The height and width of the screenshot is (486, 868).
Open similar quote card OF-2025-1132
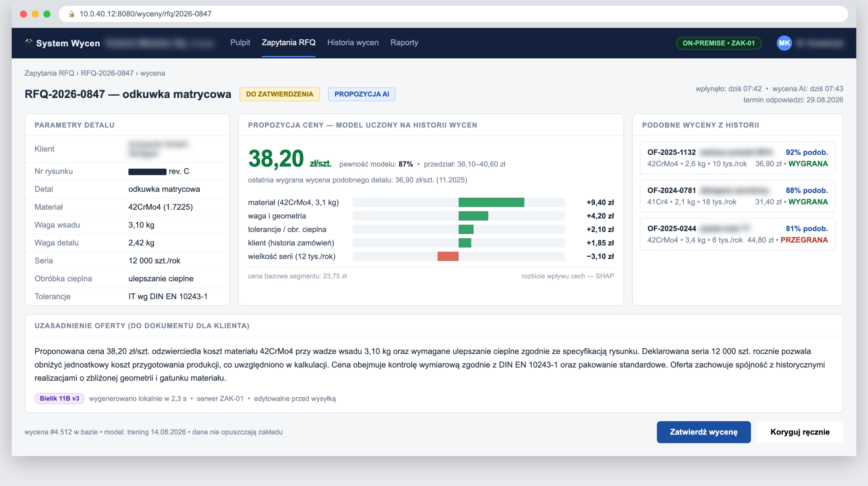pyautogui.click(x=737, y=158)
